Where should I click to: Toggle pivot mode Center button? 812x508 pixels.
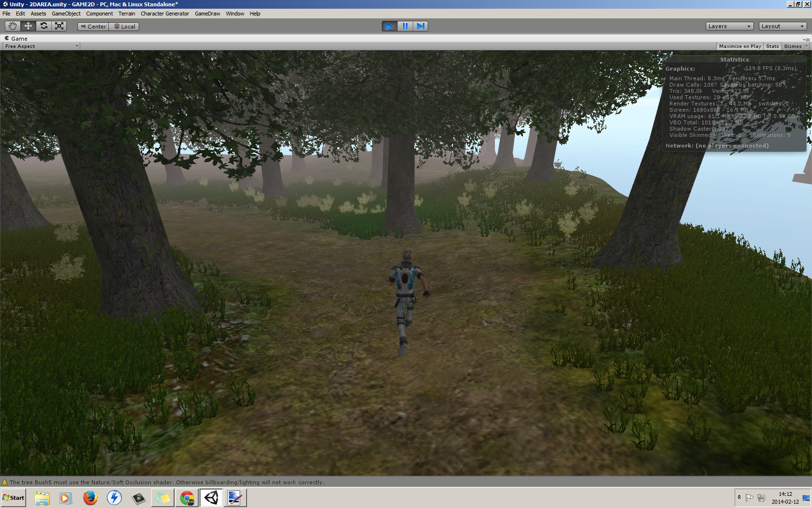pos(93,27)
